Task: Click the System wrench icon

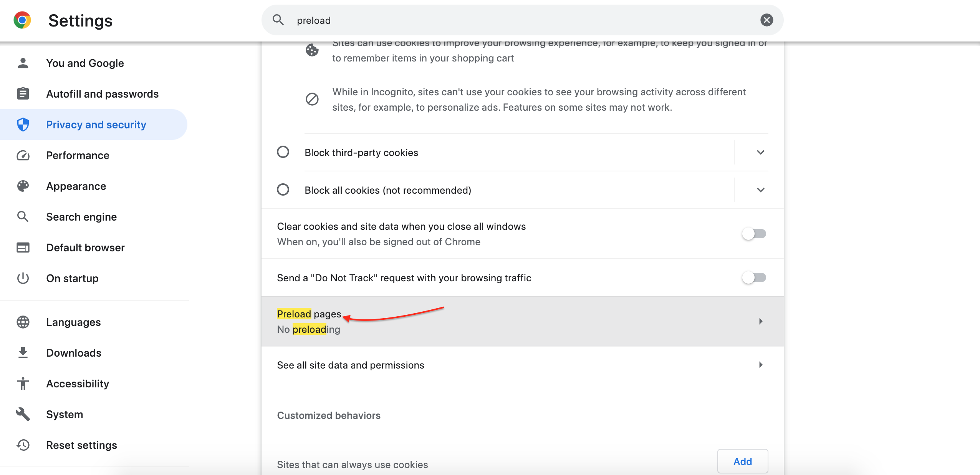Action: [x=23, y=414]
